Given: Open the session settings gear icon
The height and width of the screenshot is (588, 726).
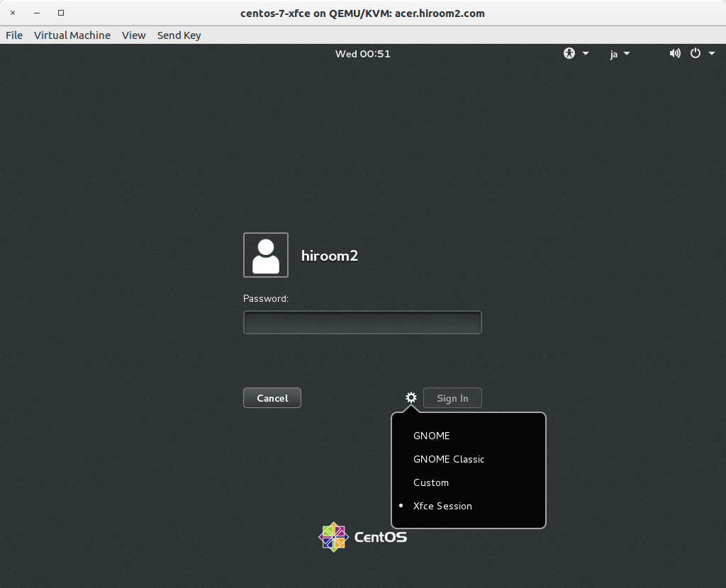Looking at the screenshot, I should point(411,397).
